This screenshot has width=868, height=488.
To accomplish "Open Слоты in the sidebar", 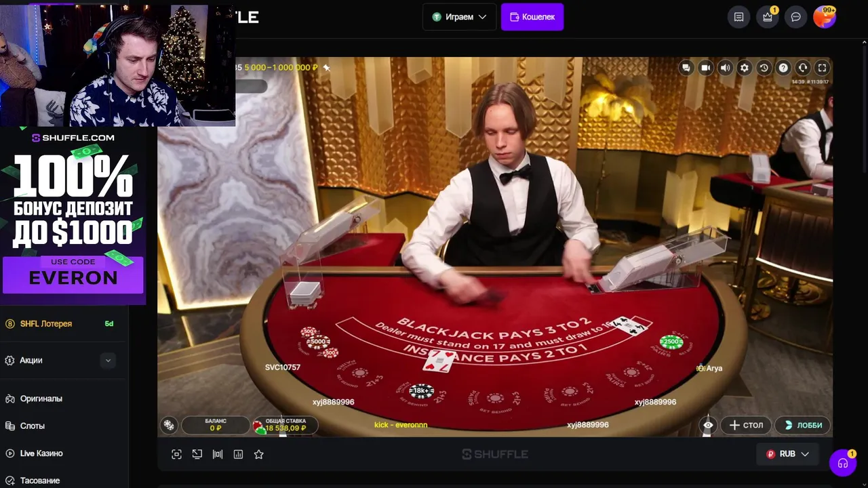I will click(x=33, y=426).
